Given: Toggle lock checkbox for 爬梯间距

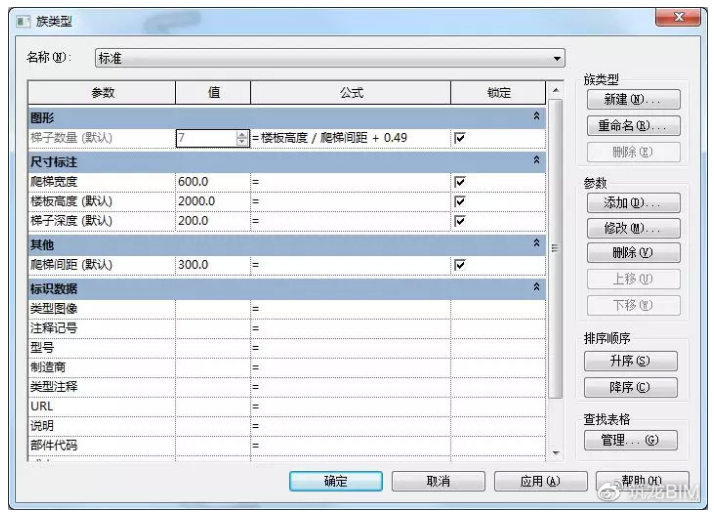Looking at the screenshot, I should point(460,265).
